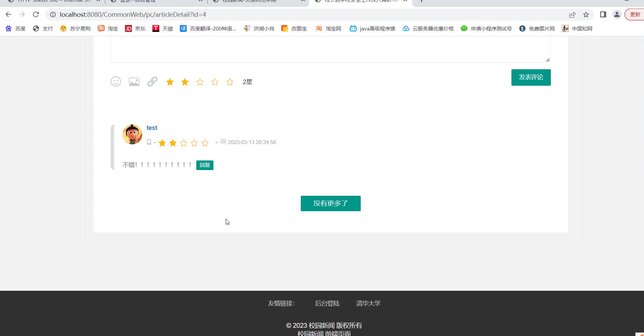Open the 百度 bookmark
The width and height of the screenshot is (644, 336).
[x=16, y=28]
